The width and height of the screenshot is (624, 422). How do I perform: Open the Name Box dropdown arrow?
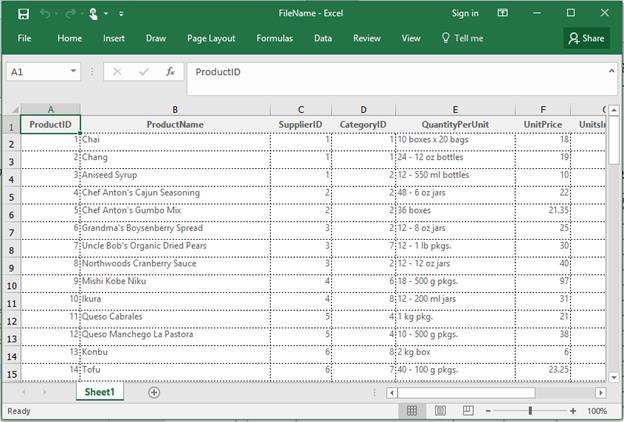pos(73,71)
